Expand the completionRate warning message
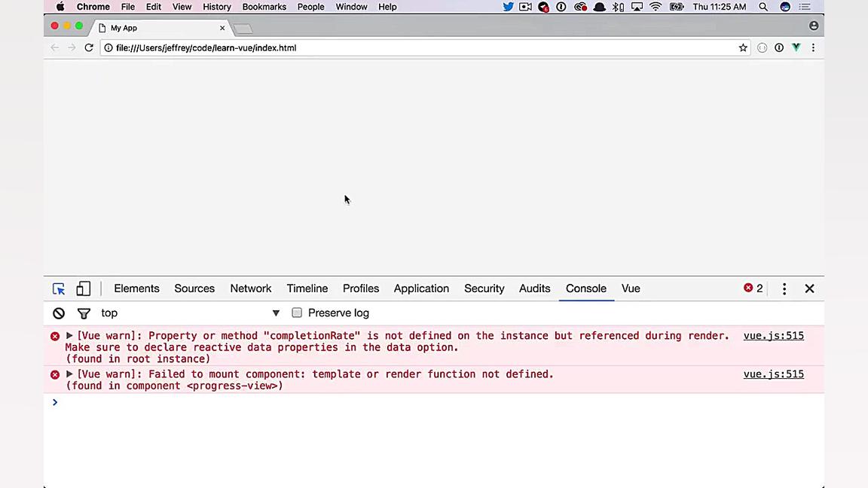 69,335
